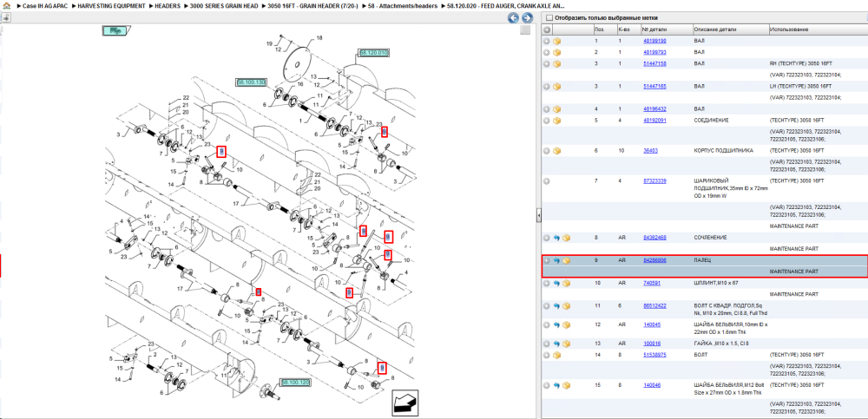The height and width of the screenshot is (419, 868).
Task: Click the blue arrow icon for part 84362468
Action: [x=556, y=238]
